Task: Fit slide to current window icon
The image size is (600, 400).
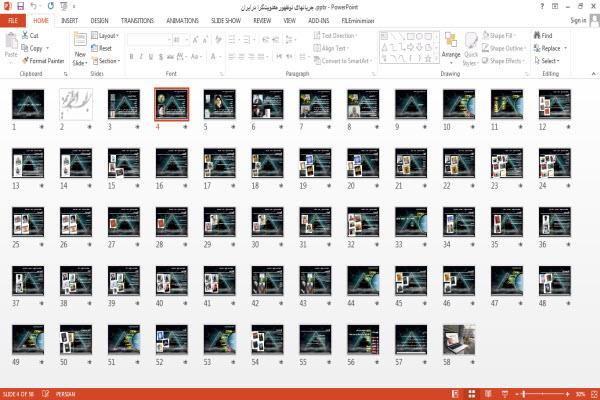Action: 594,393
